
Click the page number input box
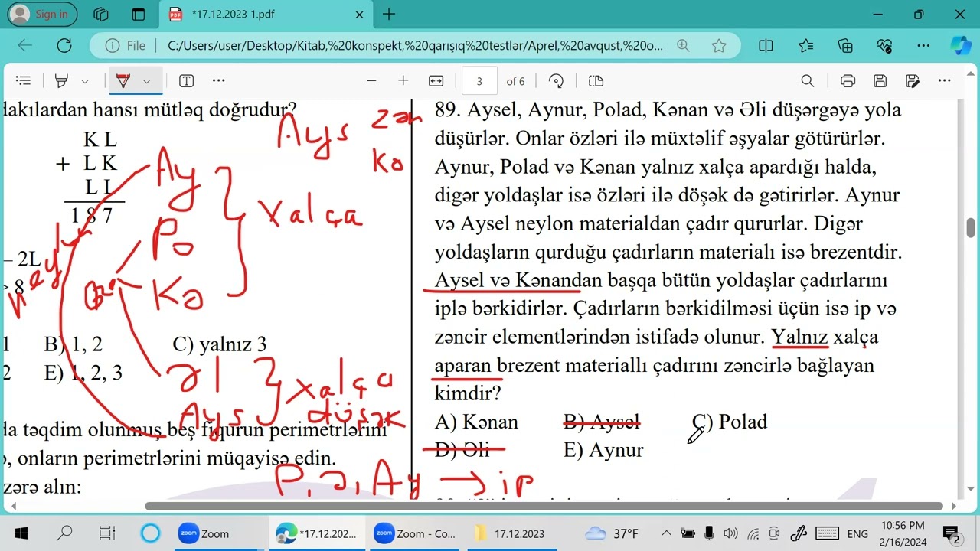[x=479, y=81]
